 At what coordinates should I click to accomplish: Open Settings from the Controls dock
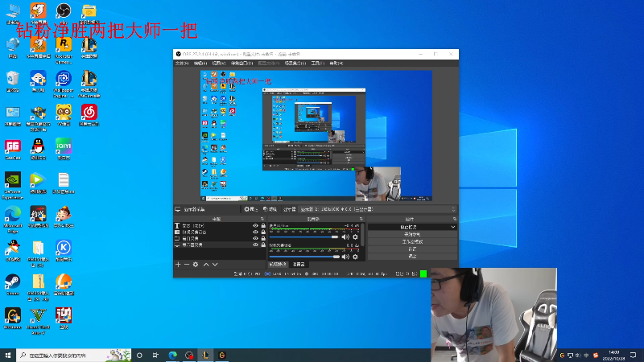(x=412, y=249)
